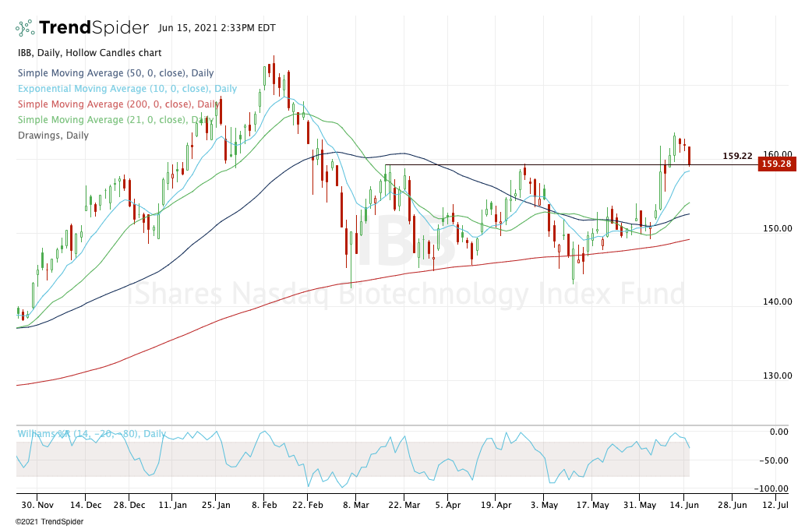The height and width of the screenshot is (529, 812).
Task: Click the 150.00 price axis label
Action: (777, 228)
